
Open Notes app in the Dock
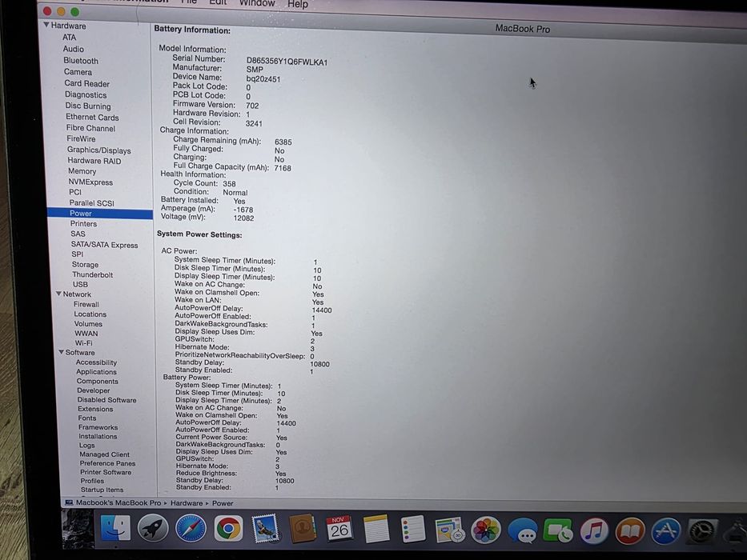[x=376, y=529]
